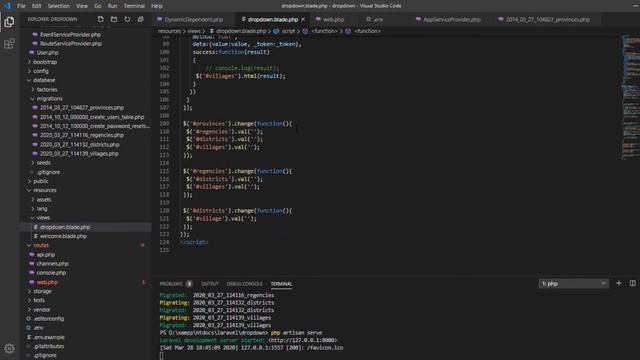Switch to the AppServiceProvider.php tab
The image size is (640, 360).
[x=451, y=19]
